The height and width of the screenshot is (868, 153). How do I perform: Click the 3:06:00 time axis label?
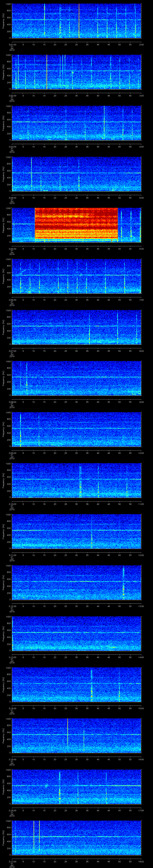pyautogui.click(x=12, y=300)
